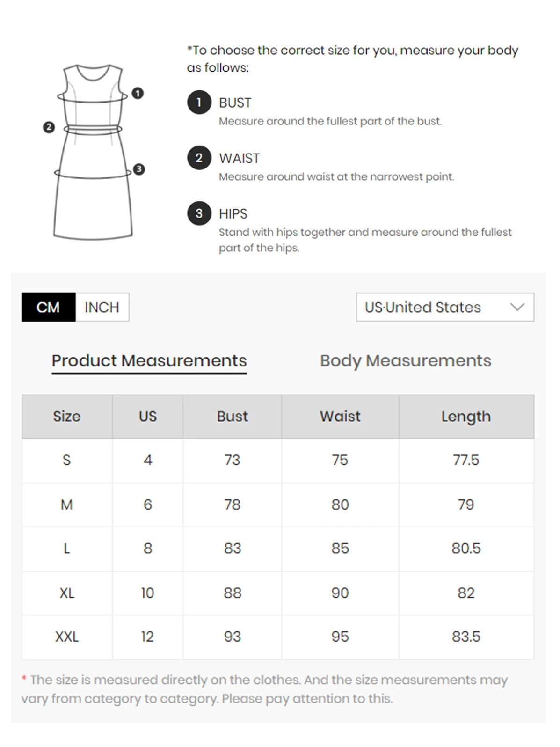Open the US-United States region dropdown

445,307
